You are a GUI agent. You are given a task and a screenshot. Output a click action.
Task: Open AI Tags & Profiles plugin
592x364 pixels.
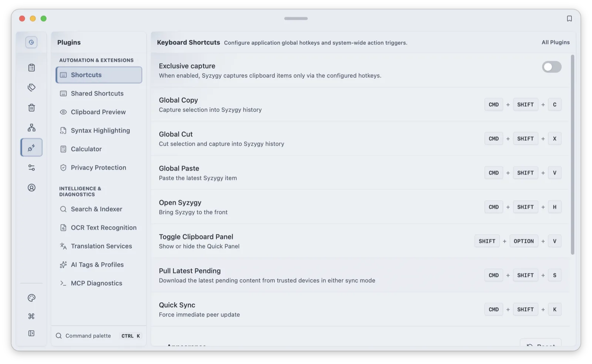[x=99, y=265]
